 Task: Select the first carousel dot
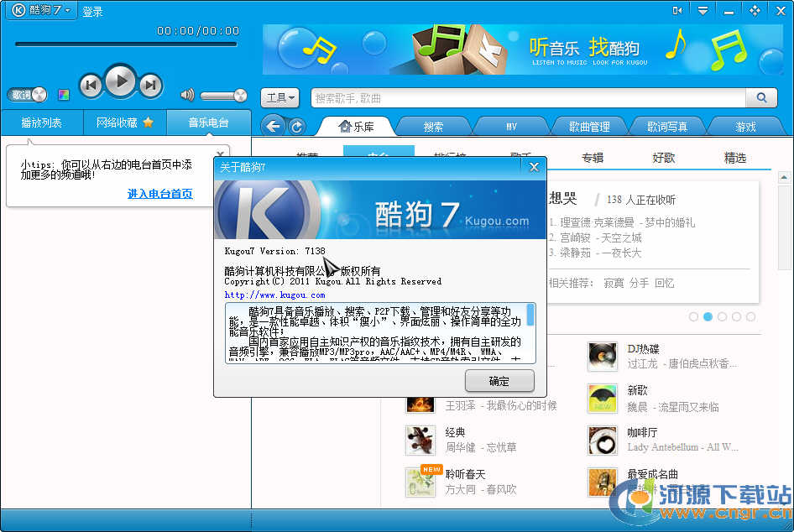(694, 317)
